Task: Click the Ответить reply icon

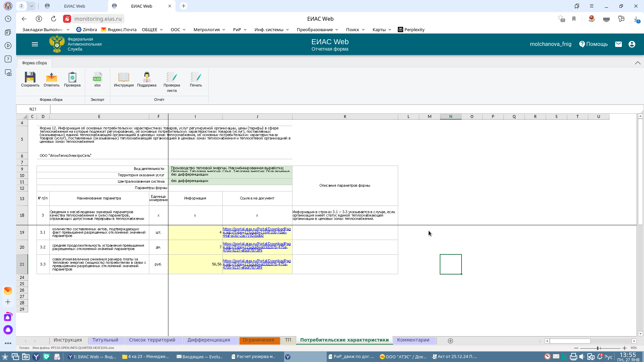Action: pyautogui.click(x=51, y=79)
